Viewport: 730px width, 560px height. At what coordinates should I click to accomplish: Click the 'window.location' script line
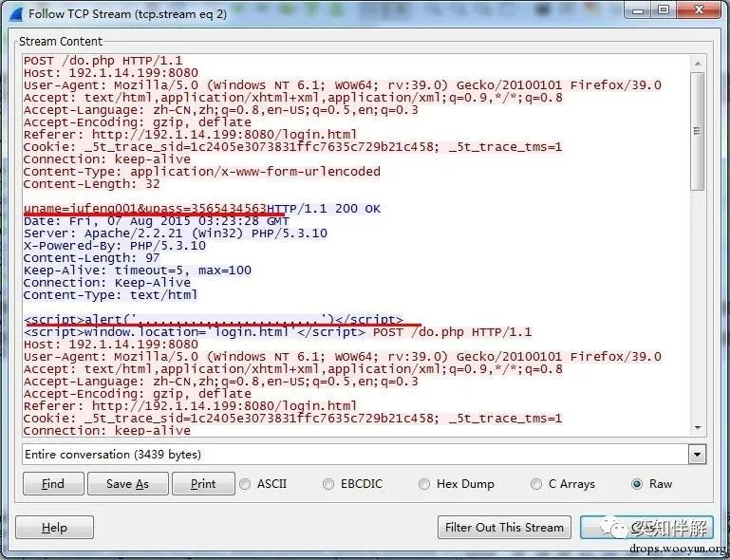tap(195, 332)
